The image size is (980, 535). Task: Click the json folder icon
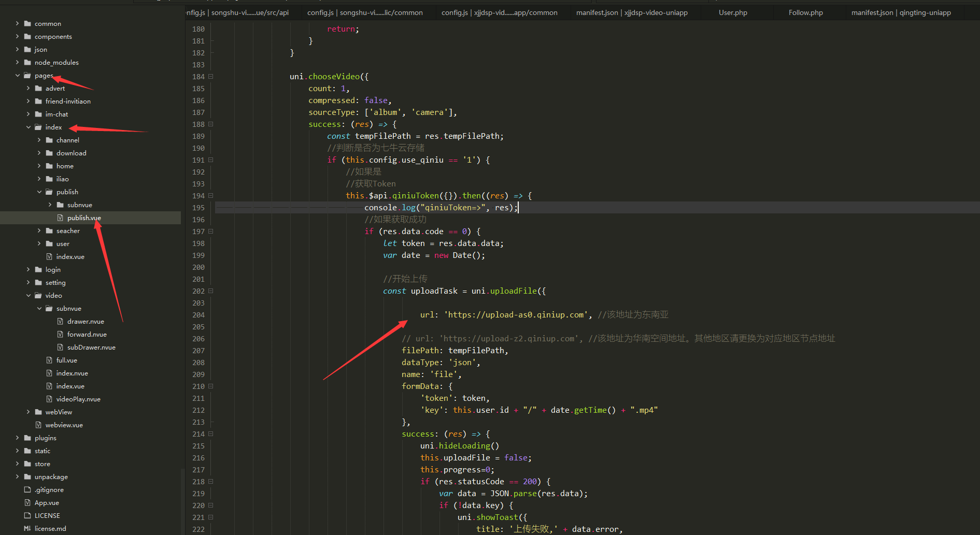coord(27,49)
